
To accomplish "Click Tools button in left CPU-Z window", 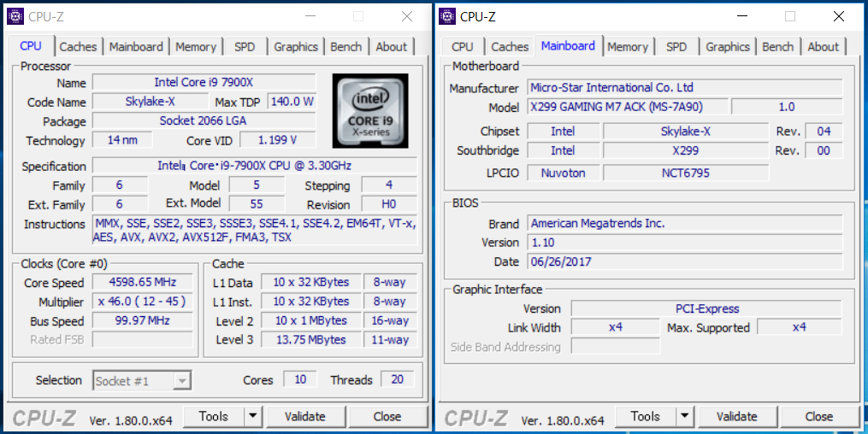I will point(214,416).
